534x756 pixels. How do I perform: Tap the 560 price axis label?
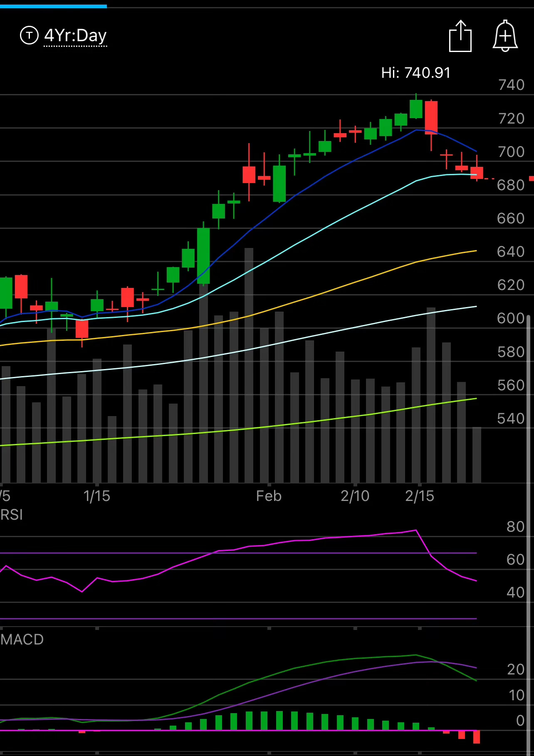coord(511,385)
